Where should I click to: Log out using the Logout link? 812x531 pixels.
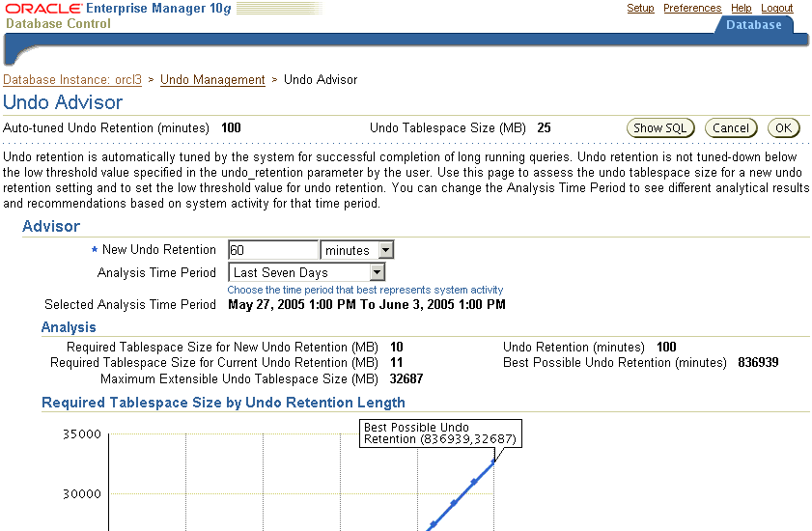[776, 8]
